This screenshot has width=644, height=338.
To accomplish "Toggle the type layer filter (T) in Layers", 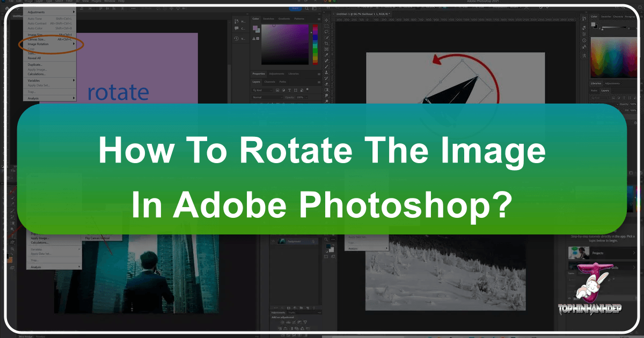I will [x=289, y=90].
